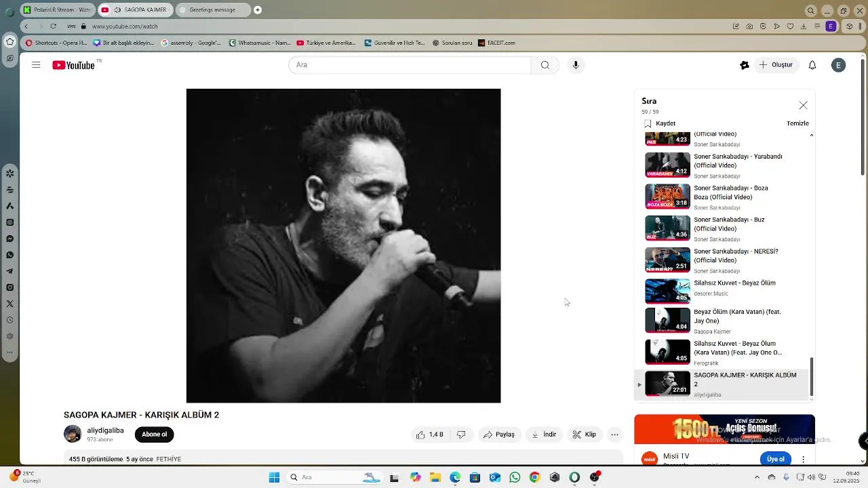868x488 pixels.
Task: Open the Opera sidebar three-dots menu
Action: tap(9, 352)
